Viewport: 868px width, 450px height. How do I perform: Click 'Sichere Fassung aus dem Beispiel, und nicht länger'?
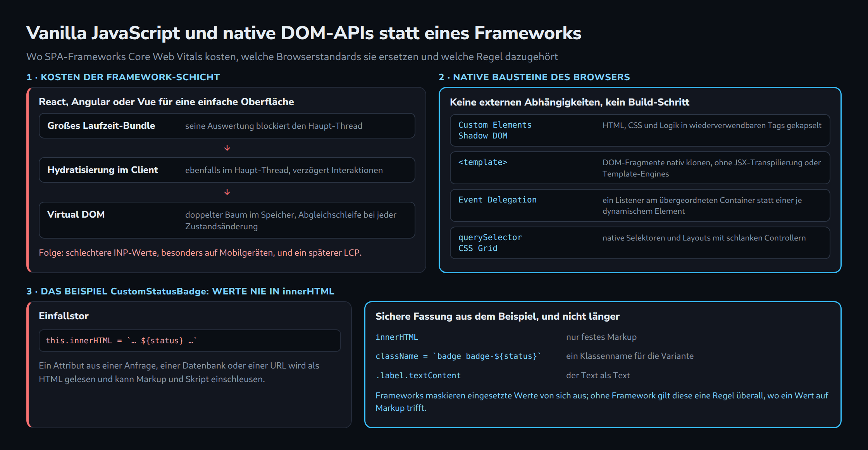point(498,316)
